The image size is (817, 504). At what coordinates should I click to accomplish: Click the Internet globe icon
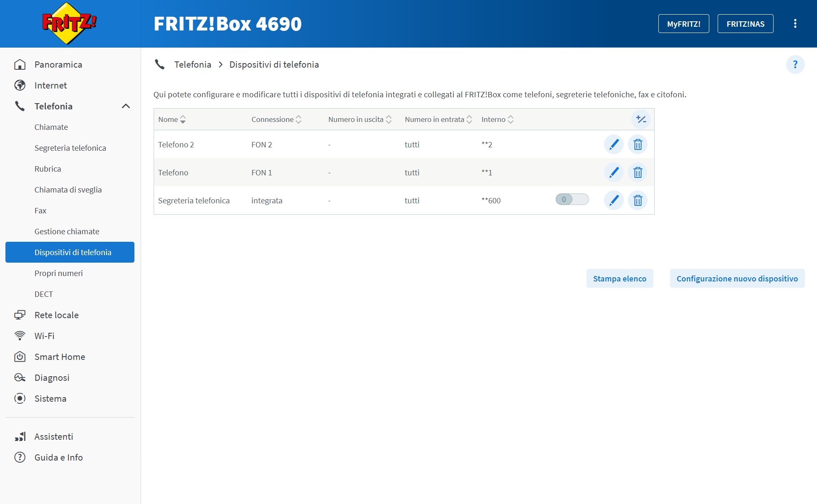click(20, 85)
